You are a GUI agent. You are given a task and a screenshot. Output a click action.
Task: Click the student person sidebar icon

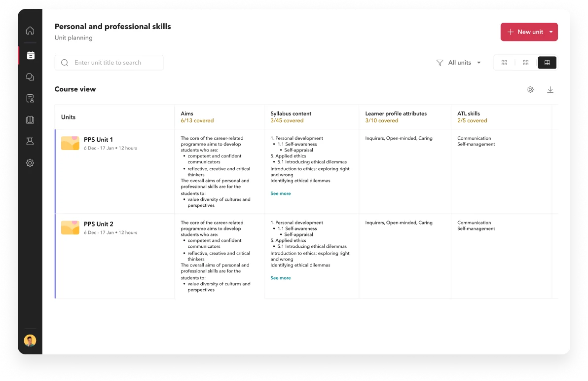30,142
